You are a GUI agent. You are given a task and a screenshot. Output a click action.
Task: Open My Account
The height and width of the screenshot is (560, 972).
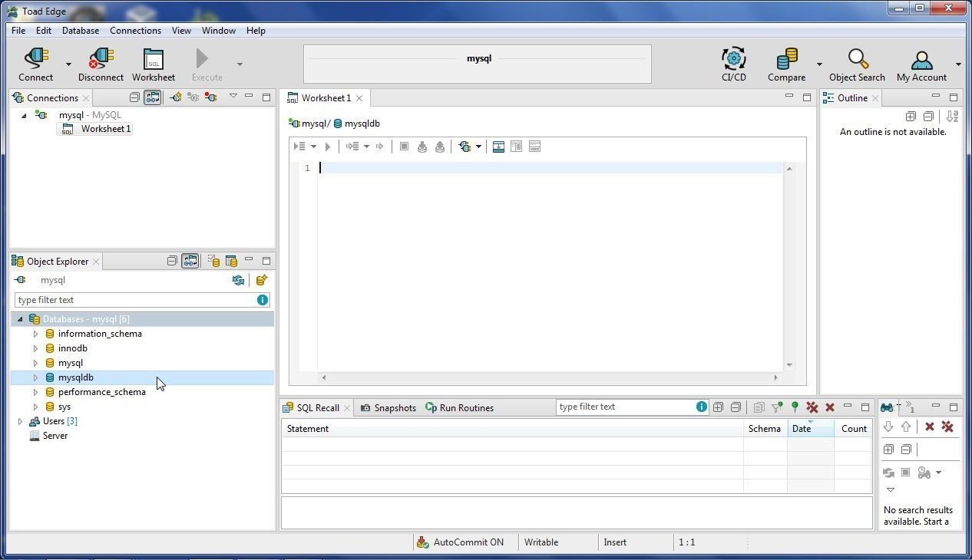click(x=921, y=64)
